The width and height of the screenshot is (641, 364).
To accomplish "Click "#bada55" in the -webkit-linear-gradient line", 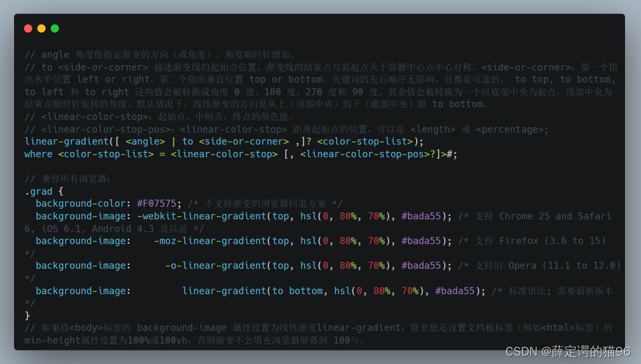I will tap(421, 216).
